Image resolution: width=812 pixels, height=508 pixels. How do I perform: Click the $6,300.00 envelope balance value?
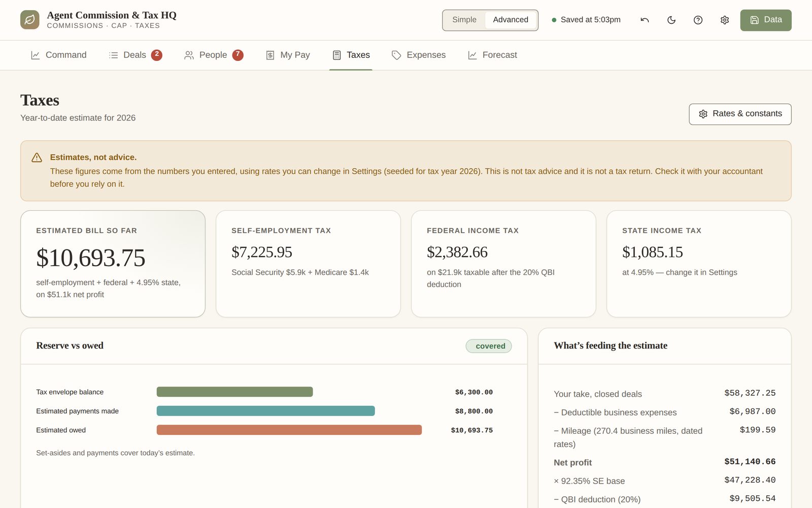coord(473,392)
